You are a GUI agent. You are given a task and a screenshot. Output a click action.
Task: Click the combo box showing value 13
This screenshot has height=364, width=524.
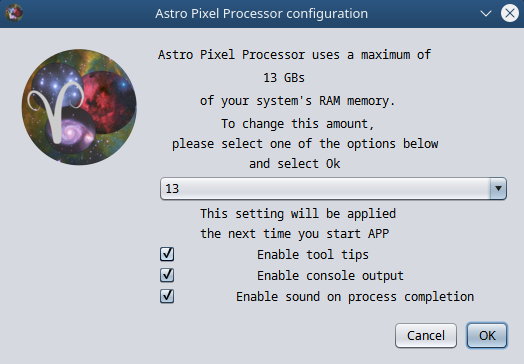point(333,189)
